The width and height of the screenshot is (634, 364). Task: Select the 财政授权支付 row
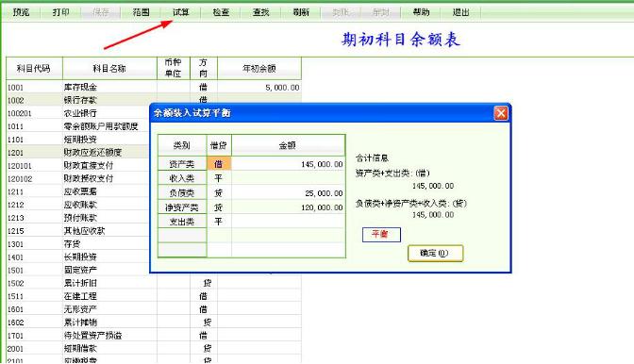coord(78,178)
